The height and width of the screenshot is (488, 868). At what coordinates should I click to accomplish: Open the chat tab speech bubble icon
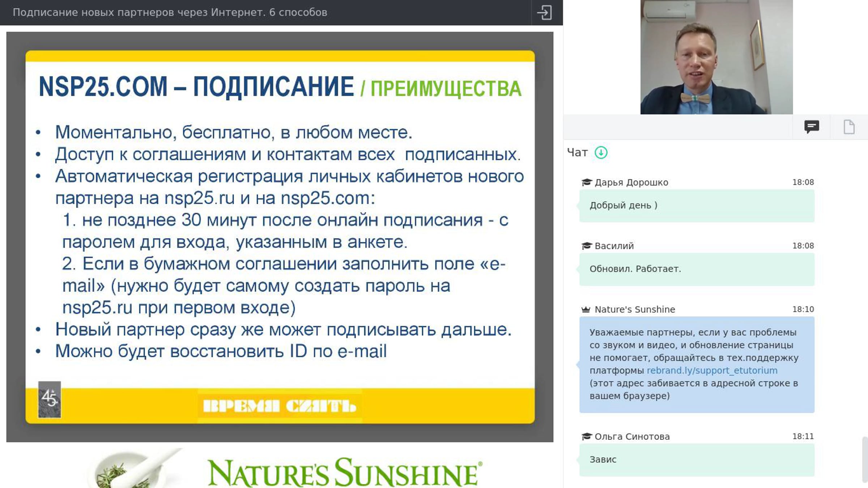click(x=812, y=127)
